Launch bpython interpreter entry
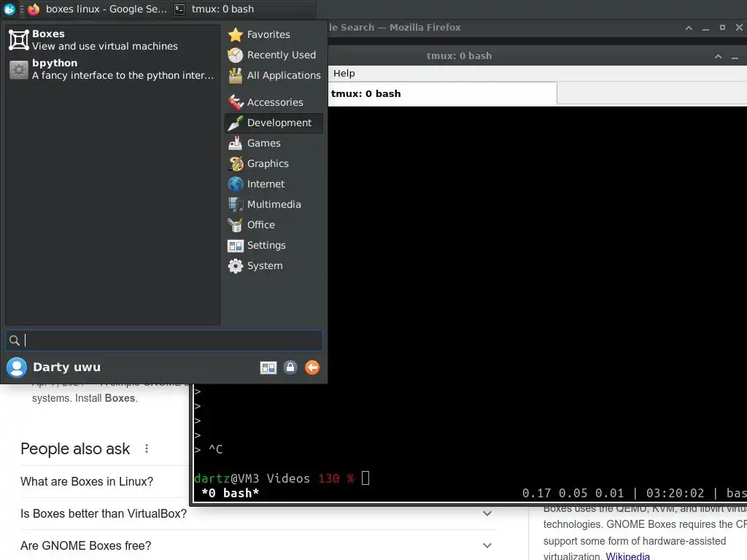This screenshot has width=747, height=560. click(112, 69)
